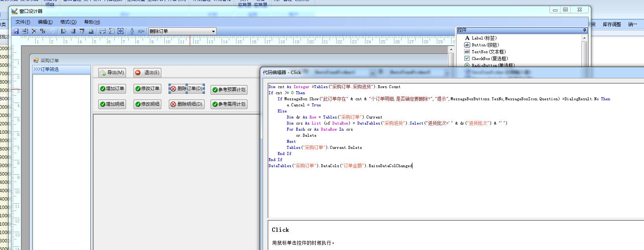Click the grayed-out Undo toolbar icon
This screenshot has width=644, height=250.
click(52, 31)
